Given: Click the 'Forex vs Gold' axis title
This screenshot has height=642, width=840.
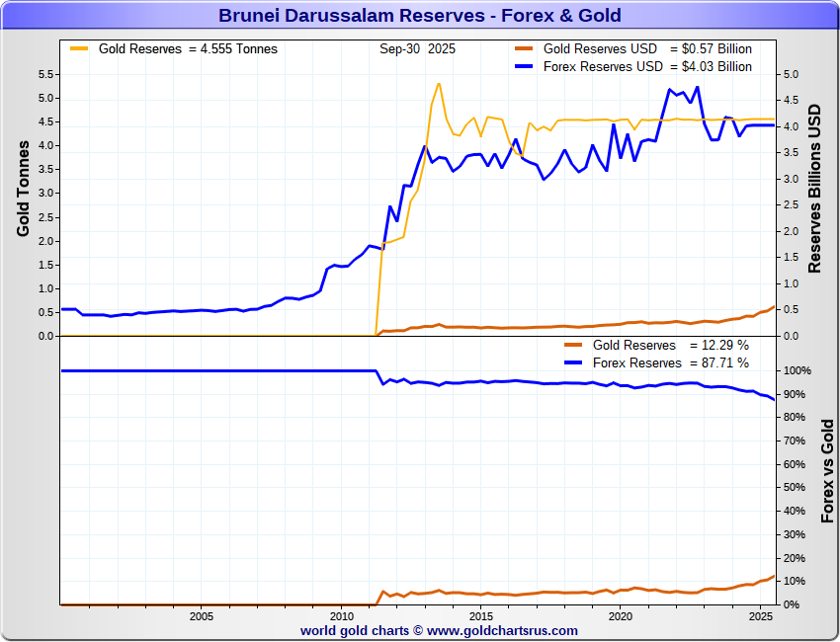Looking at the screenshot, I should click(x=828, y=471).
